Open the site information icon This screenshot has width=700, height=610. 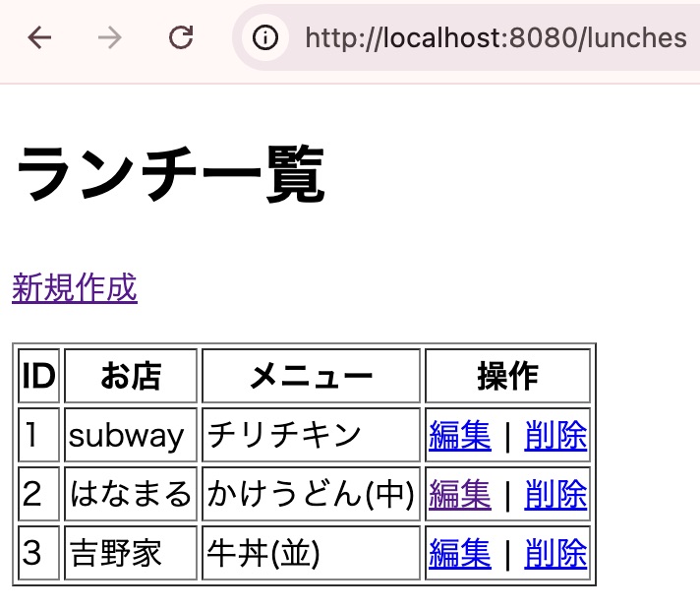pyautogui.click(x=265, y=37)
